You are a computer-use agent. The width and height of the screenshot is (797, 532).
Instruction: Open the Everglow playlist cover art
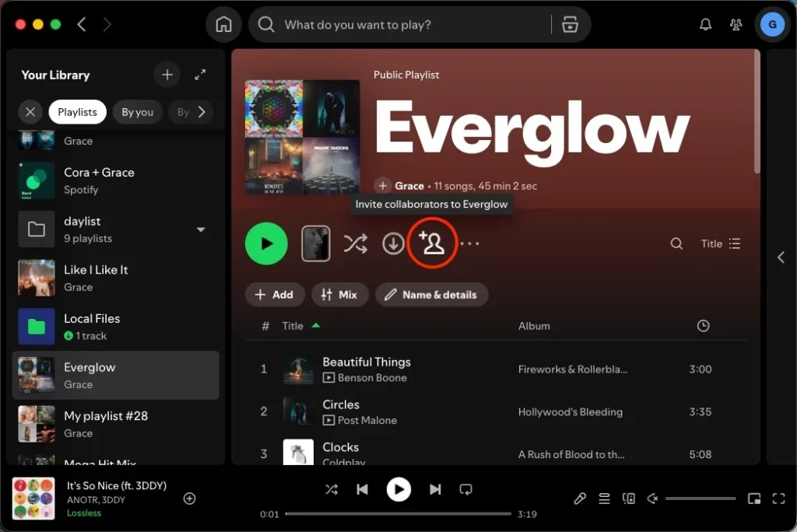point(303,137)
